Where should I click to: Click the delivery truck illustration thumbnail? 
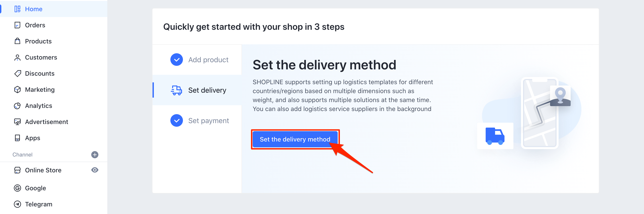click(x=495, y=136)
